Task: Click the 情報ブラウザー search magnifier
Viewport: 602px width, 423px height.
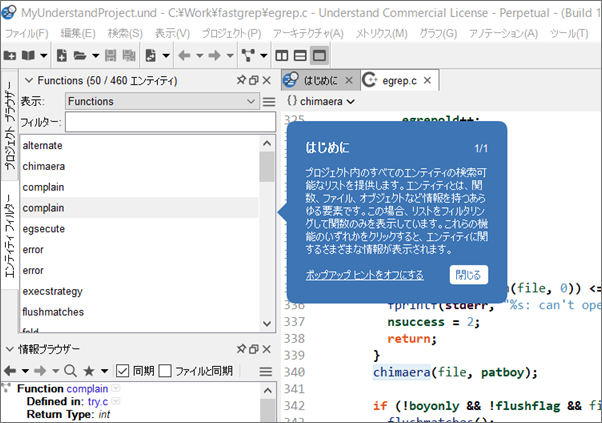Action: (70, 371)
